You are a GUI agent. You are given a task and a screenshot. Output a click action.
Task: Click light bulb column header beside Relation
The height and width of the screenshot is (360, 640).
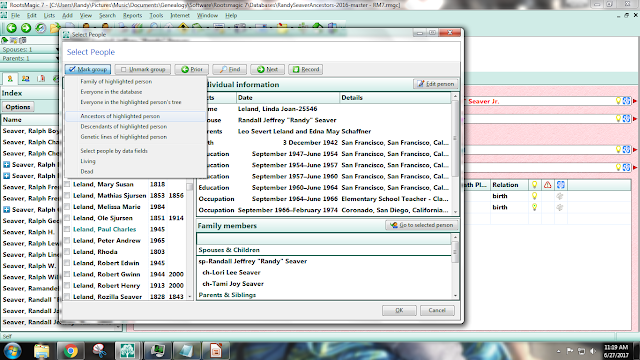click(x=534, y=185)
